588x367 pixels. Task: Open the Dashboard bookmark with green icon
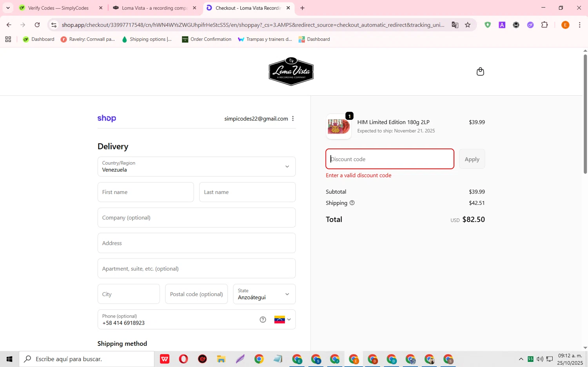pos(38,39)
